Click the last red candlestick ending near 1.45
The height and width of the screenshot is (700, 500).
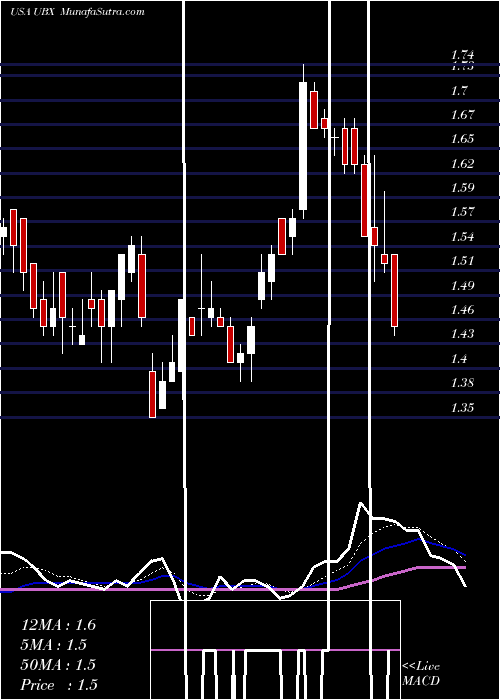395,291
